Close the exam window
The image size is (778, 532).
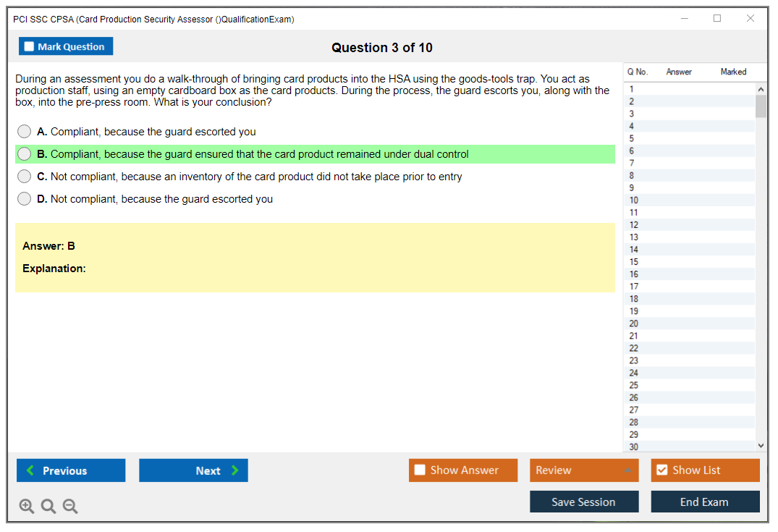tap(750, 19)
